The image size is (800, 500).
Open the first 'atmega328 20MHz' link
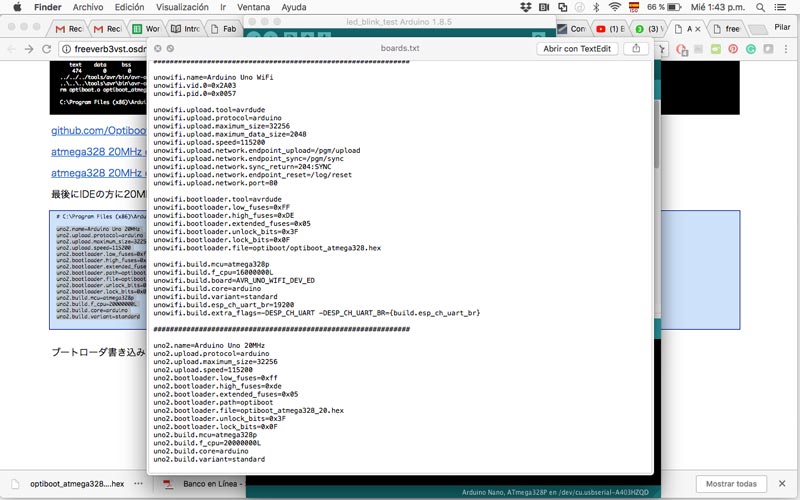98,152
